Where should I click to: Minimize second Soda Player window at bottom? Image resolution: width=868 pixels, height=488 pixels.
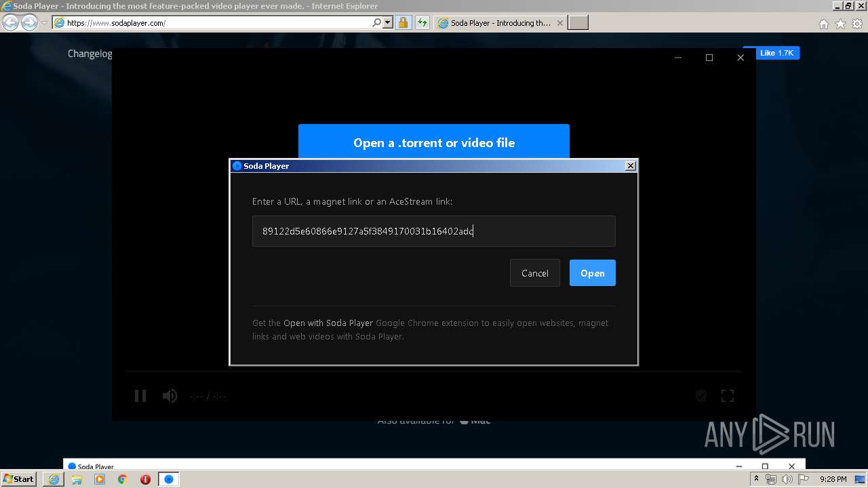pyautogui.click(x=738, y=466)
